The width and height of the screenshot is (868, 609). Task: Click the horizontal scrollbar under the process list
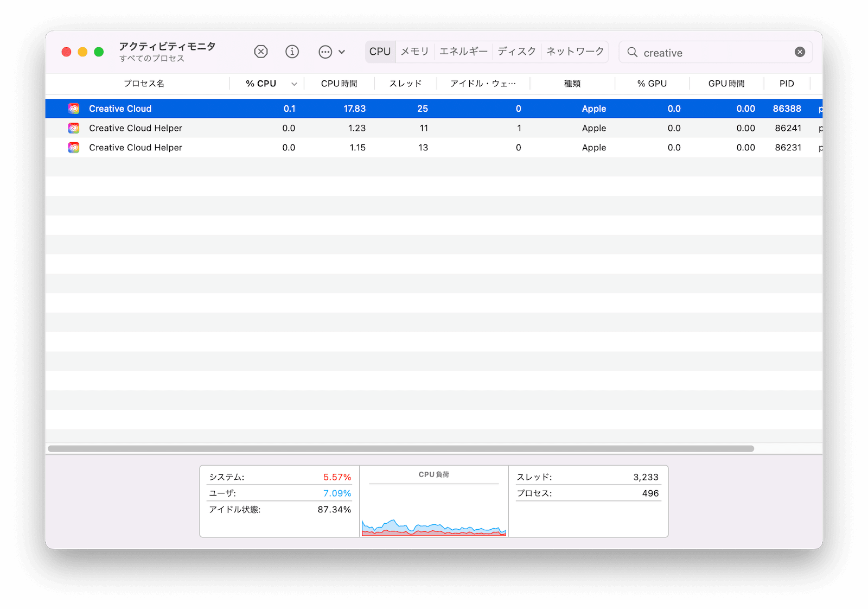pyautogui.click(x=401, y=449)
